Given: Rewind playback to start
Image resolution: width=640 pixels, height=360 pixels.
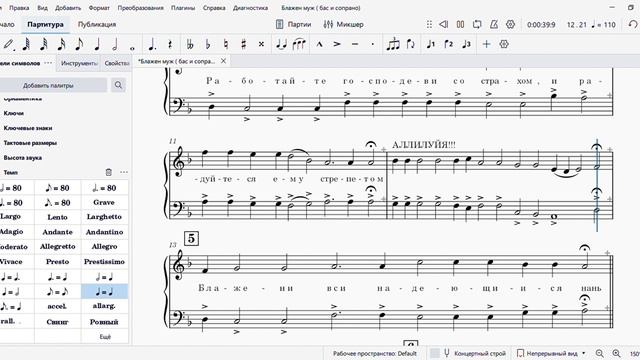Looking at the screenshot, I should pos(444,24).
